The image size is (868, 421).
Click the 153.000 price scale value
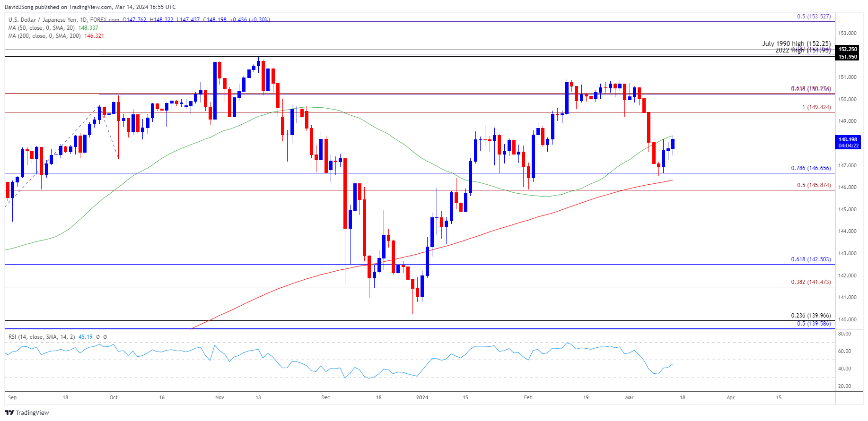(x=847, y=33)
